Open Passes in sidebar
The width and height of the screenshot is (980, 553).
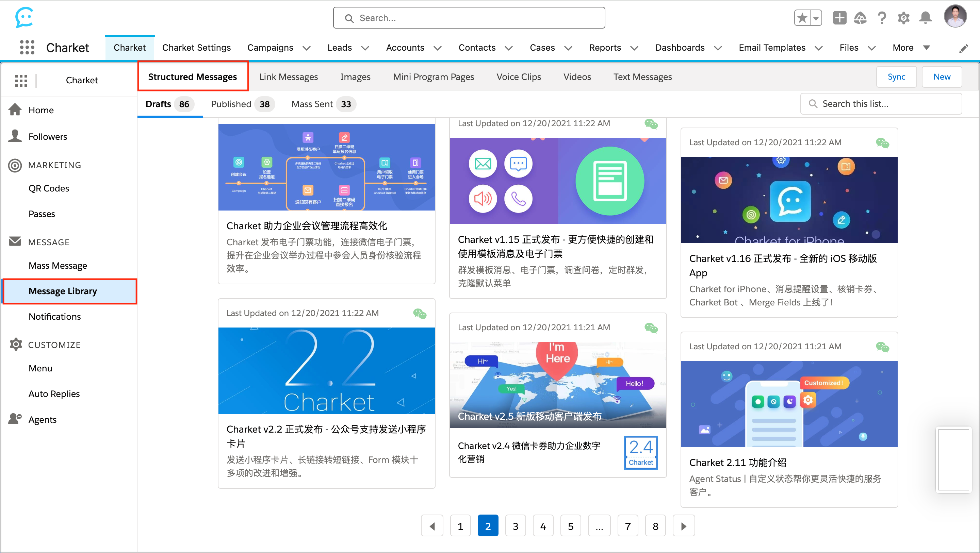coord(42,214)
